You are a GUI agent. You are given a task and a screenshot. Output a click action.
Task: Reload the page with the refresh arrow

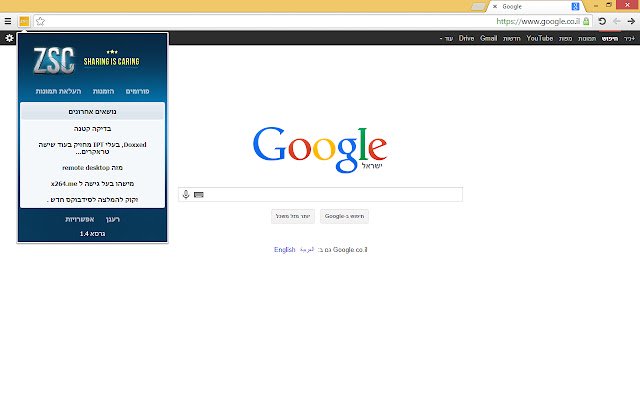point(602,21)
